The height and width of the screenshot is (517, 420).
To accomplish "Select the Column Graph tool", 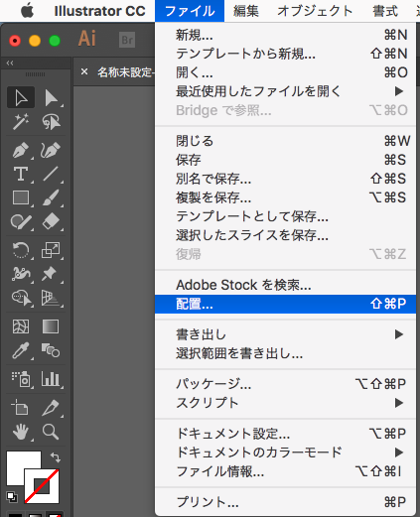I will point(51,379).
